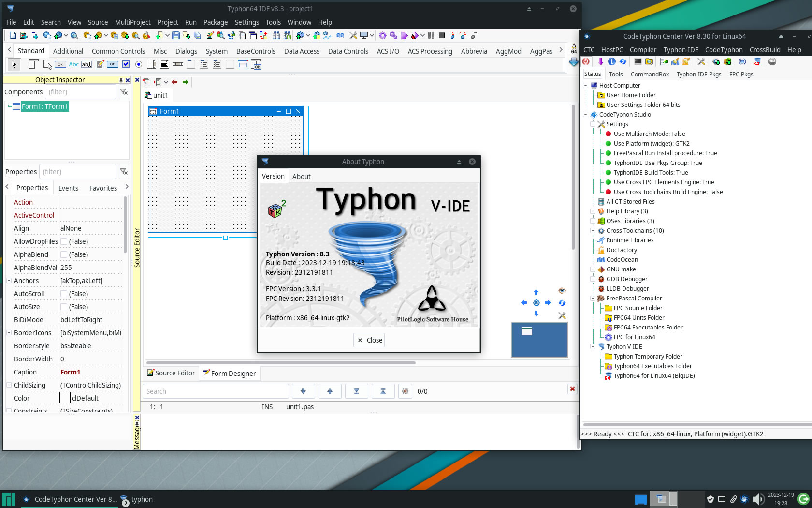Click the Pause icon in the IDE toolbar
This screenshot has height=508, width=812.
pos(431,35)
